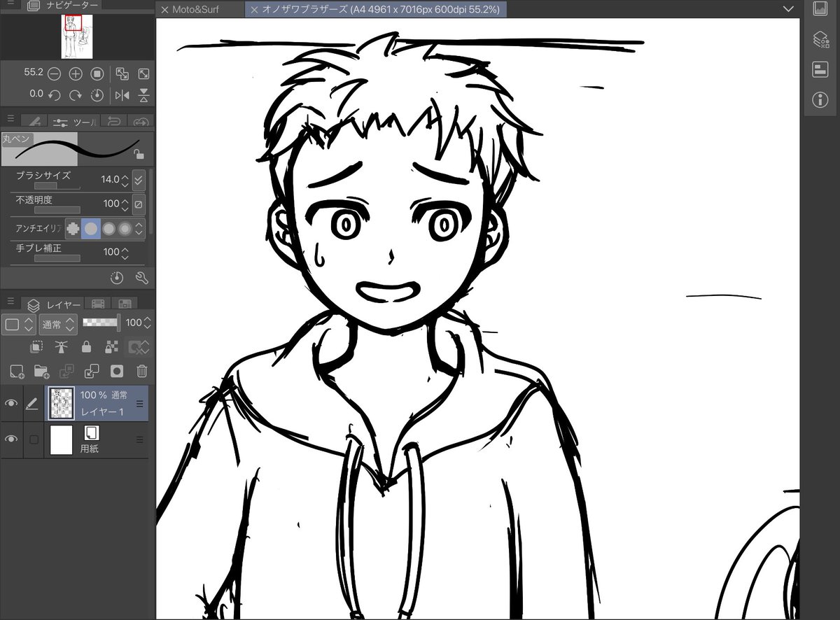
Task: Switch to the ツール property tab
Action: (x=76, y=121)
